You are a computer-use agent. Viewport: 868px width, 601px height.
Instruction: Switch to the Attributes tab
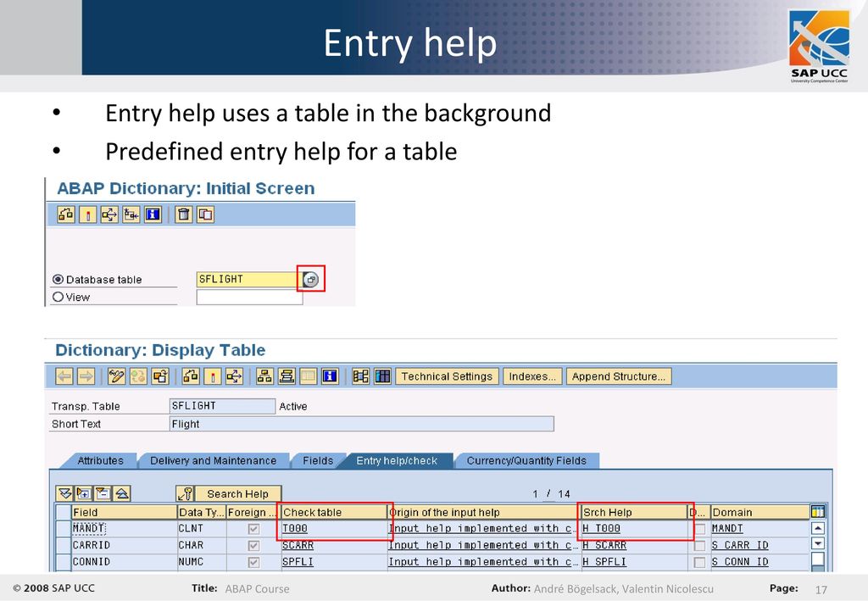coord(100,461)
